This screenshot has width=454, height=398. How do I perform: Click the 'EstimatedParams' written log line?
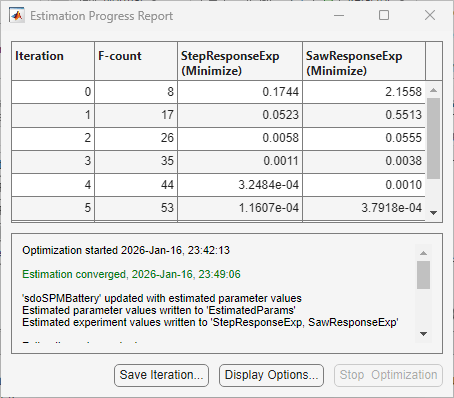pos(159,310)
